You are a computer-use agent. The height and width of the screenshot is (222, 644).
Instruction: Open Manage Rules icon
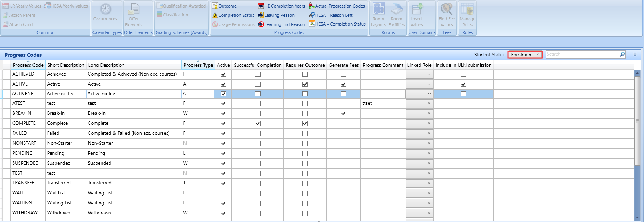pos(467,9)
